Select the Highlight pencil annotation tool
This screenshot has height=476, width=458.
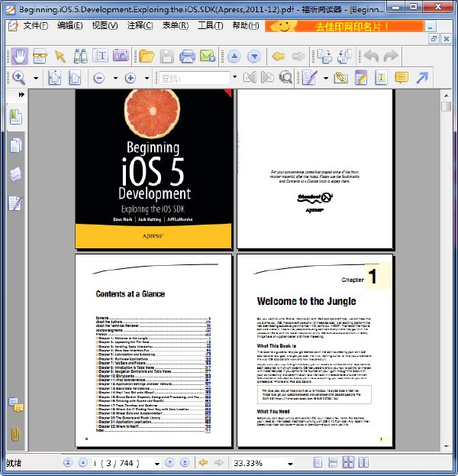click(x=309, y=78)
